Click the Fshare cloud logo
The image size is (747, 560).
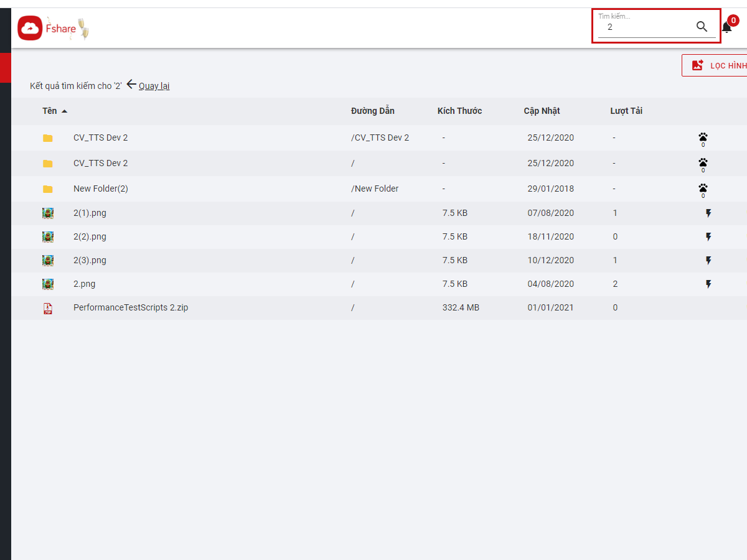pyautogui.click(x=30, y=28)
